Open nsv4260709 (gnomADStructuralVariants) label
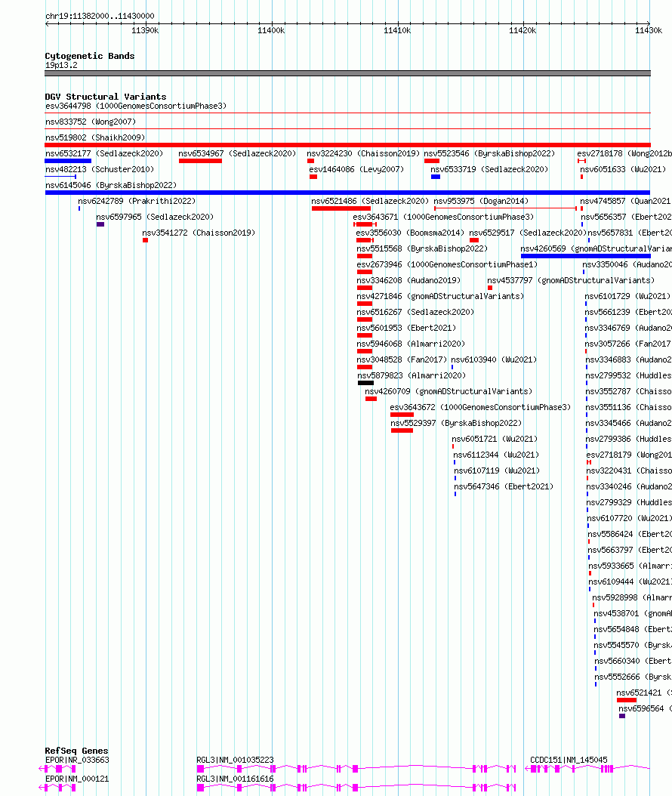The height and width of the screenshot is (796, 672). point(449,391)
